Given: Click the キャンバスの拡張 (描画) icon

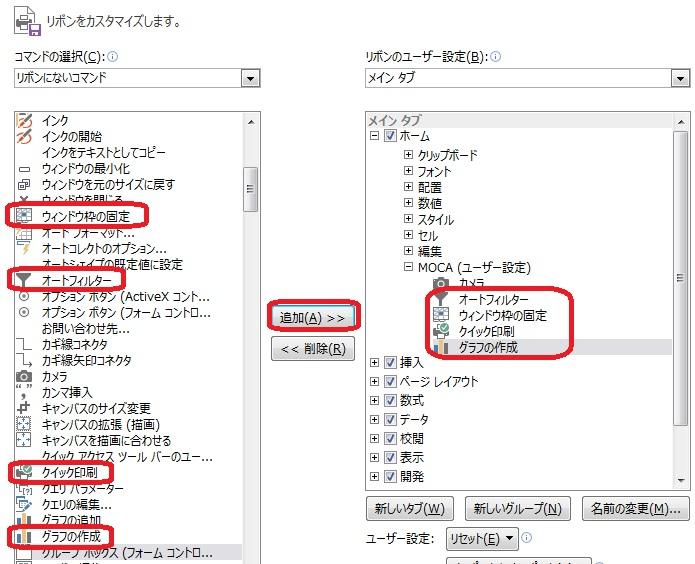Looking at the screenshot, I should [x=24, y=424].
